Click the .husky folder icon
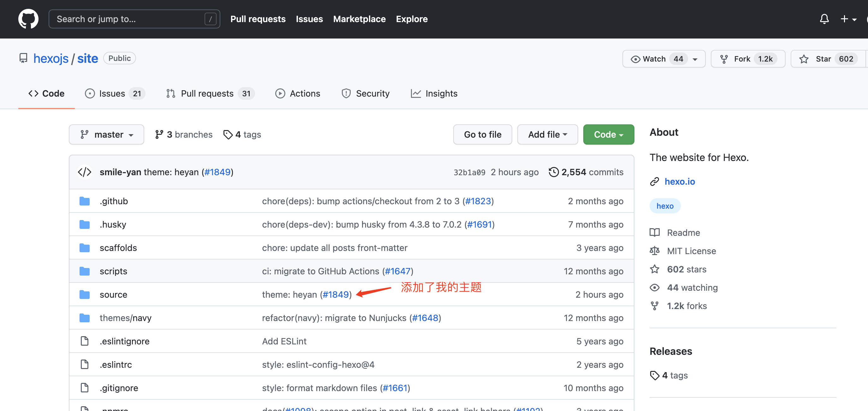Screen dimensions: 868x411 (84, 224)
